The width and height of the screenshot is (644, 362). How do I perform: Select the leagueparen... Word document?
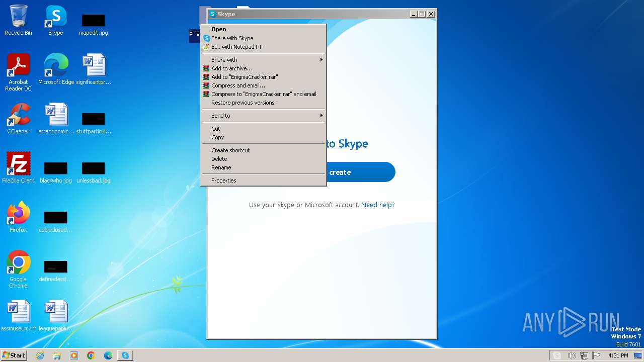pos(56,316)
